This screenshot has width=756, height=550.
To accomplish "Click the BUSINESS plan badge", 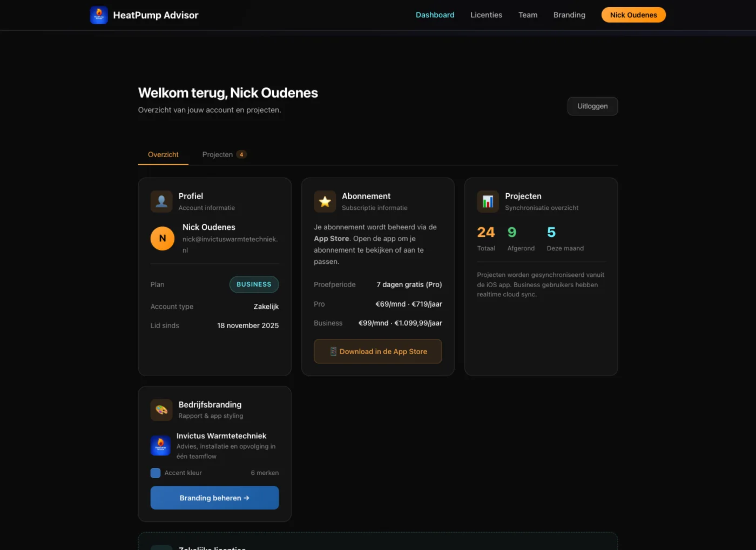I will pos(254,284).
